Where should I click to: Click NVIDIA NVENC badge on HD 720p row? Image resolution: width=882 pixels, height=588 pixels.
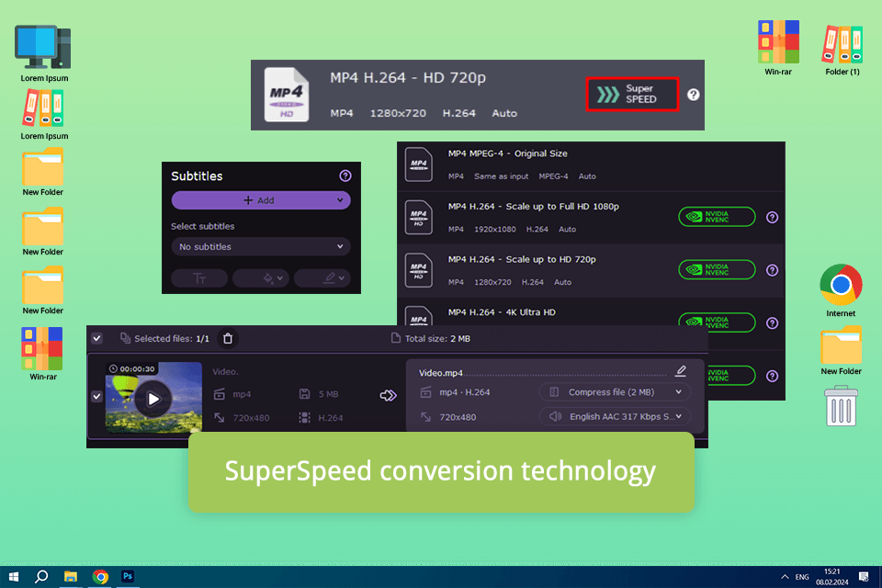717,269
